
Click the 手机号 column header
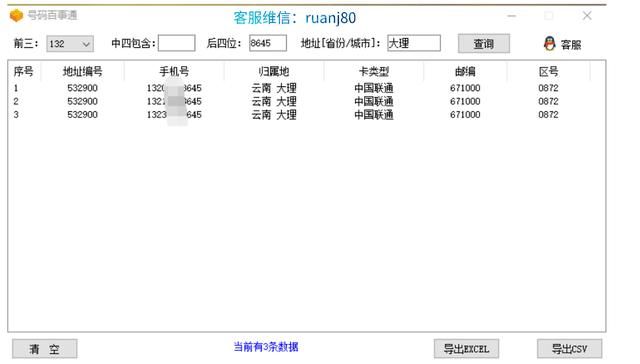pos(174,71)
